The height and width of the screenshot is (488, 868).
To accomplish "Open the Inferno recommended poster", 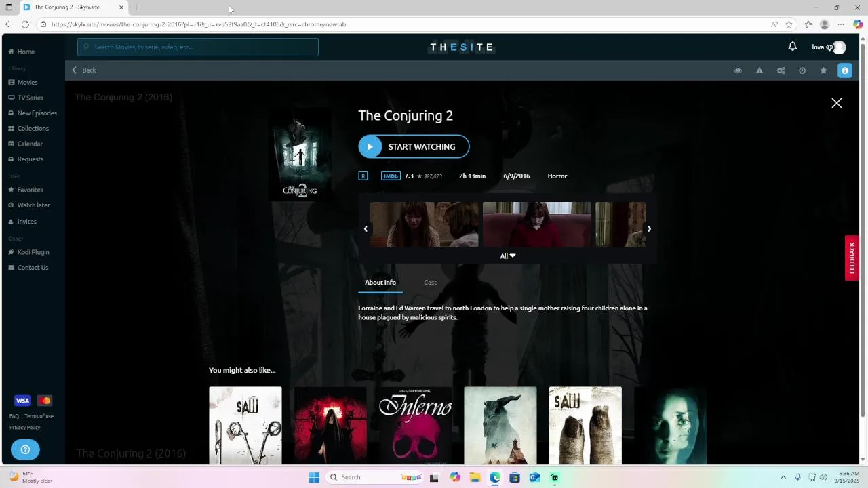I will point(415,426).
